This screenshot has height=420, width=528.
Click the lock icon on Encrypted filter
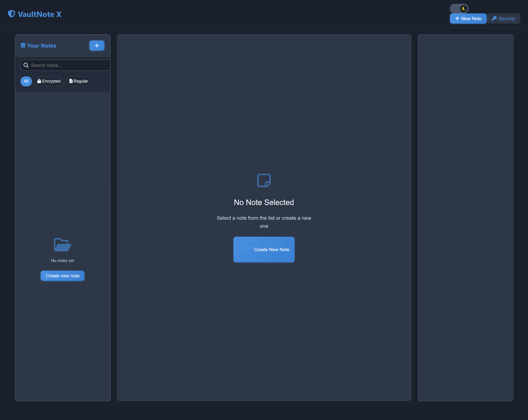(39, 81)
